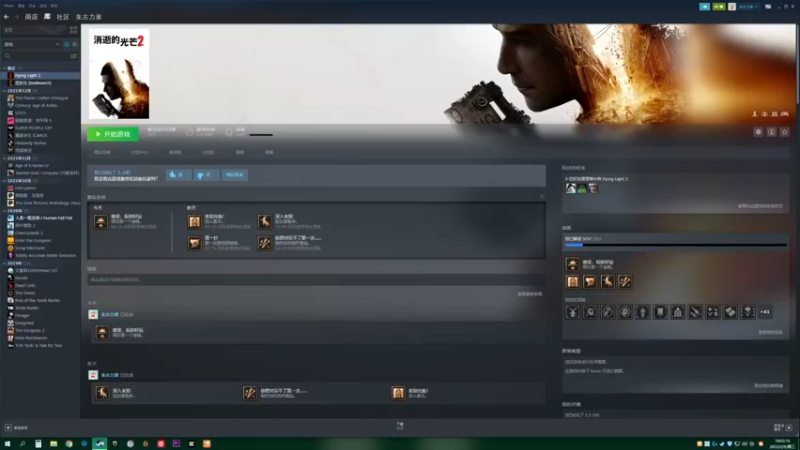800x450 pixels.
Task: Collapse the 2021年11月 group
Action: pyautogui.click(x=4, y=158)
